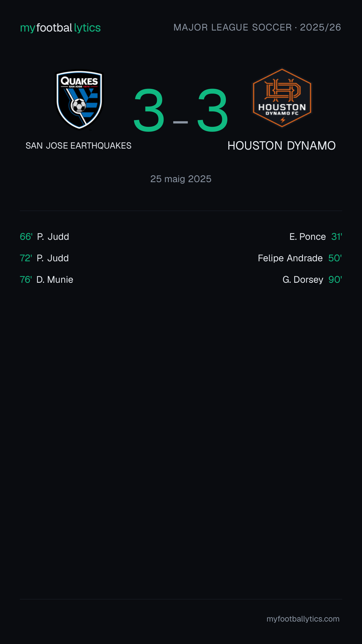Select the Houston Dynamo team name
The width and height of the screenshot is (362, 644).
[x=282, y=146]
